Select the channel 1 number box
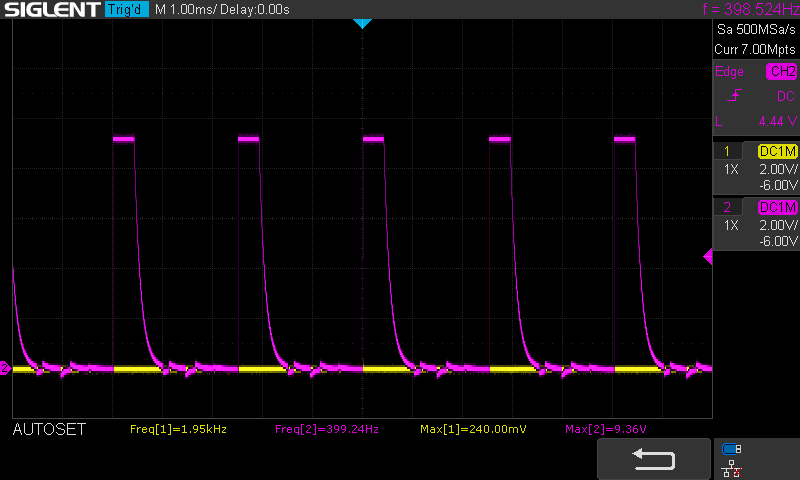This screenshot has width=800, height=480. tap(727, 151)
